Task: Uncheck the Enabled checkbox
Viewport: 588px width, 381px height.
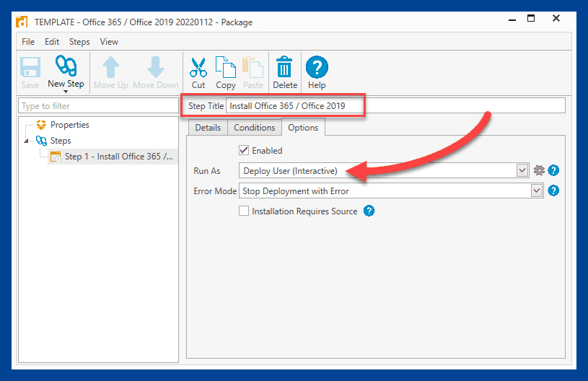Action: click(x=244, y=150)
